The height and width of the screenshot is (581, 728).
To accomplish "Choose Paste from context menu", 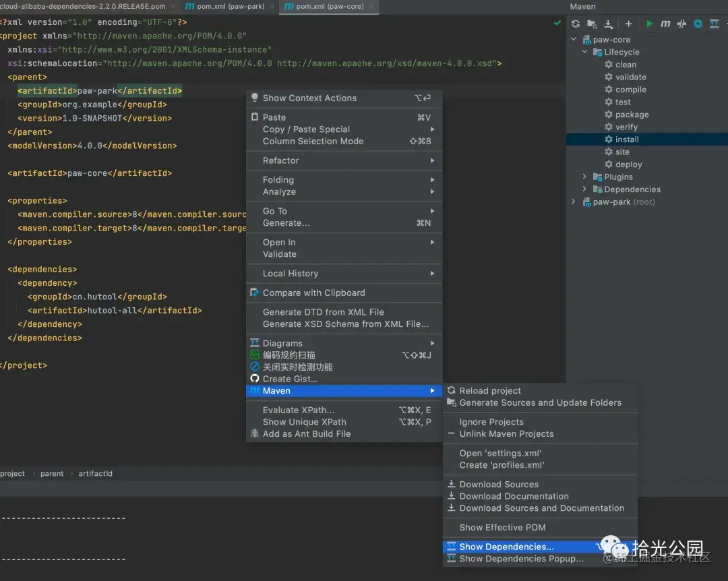I will [344, 117].
